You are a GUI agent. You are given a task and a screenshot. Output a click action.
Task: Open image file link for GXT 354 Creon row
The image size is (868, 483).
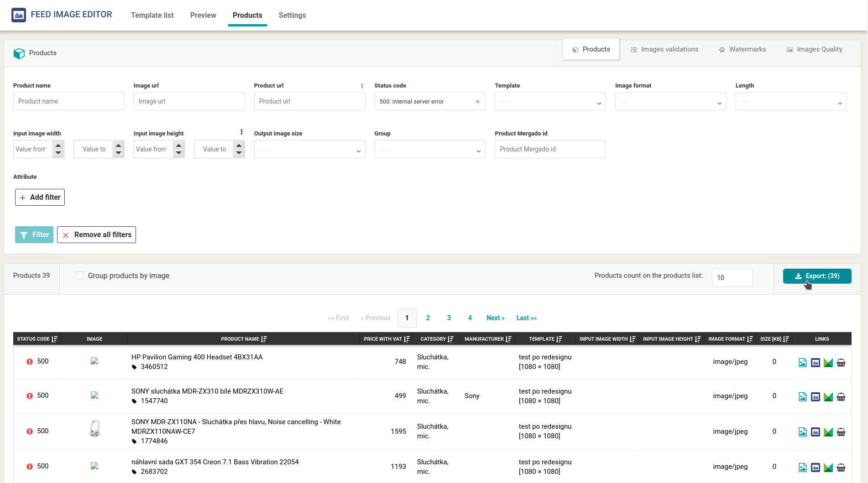pos(803,467)
